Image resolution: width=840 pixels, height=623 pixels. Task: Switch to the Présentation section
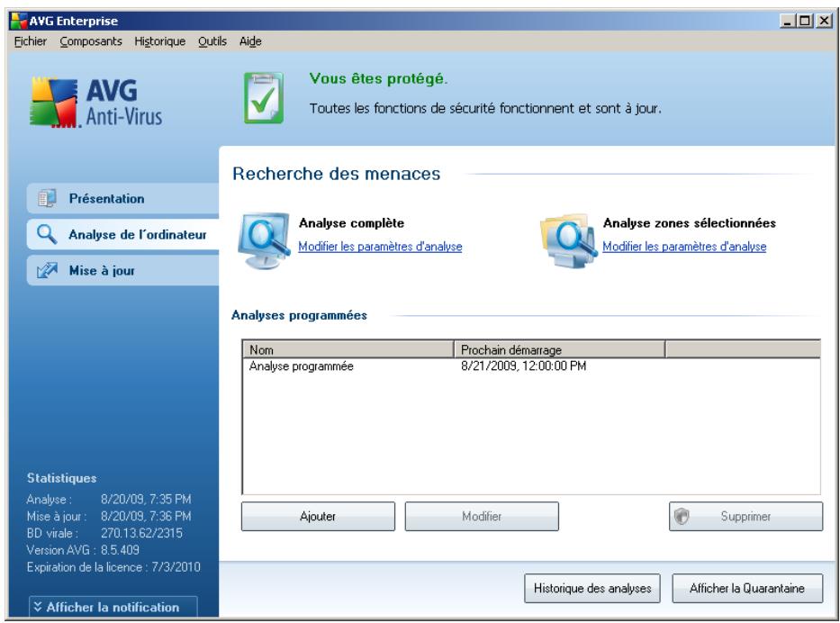click(x=123, y=198)
